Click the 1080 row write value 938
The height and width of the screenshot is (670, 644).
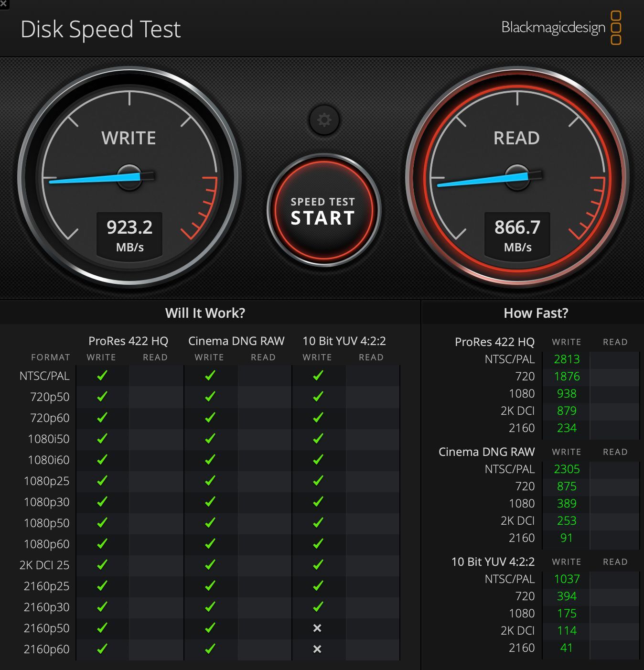coord(566,393)
